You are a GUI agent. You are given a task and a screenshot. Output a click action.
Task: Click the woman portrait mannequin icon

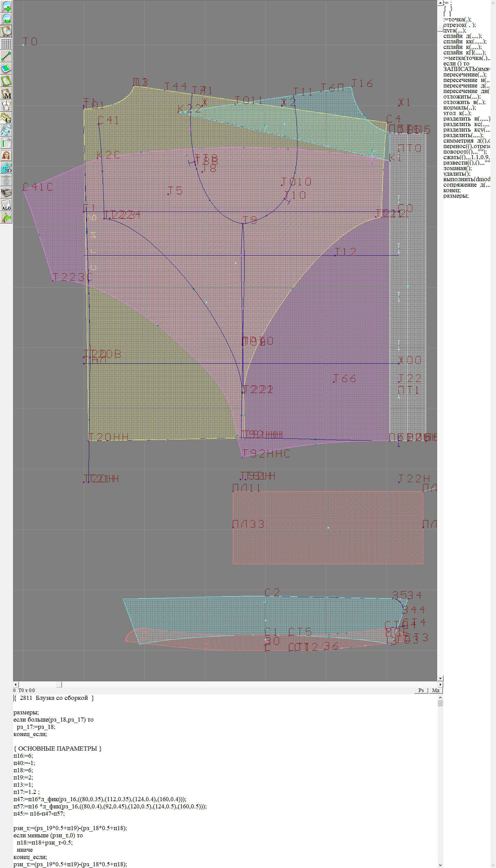(x=6, y=155)
